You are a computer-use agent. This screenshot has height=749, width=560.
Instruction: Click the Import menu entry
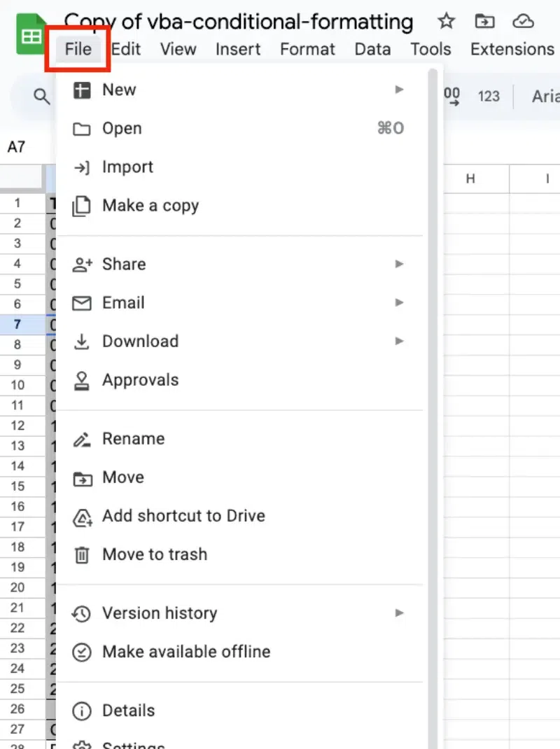[x=127, y=167]
